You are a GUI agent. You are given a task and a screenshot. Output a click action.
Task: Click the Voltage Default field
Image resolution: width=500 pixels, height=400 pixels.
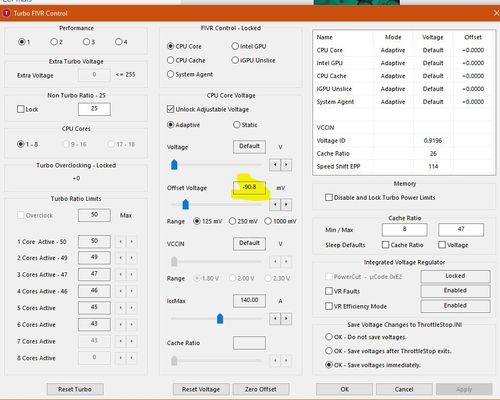pyautogui.click(x=249, y=147)
